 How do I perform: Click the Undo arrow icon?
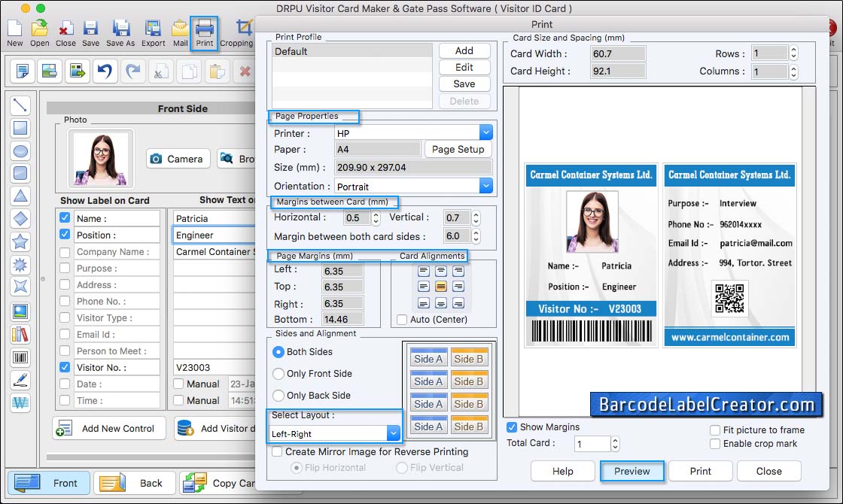tap(105, 71)
